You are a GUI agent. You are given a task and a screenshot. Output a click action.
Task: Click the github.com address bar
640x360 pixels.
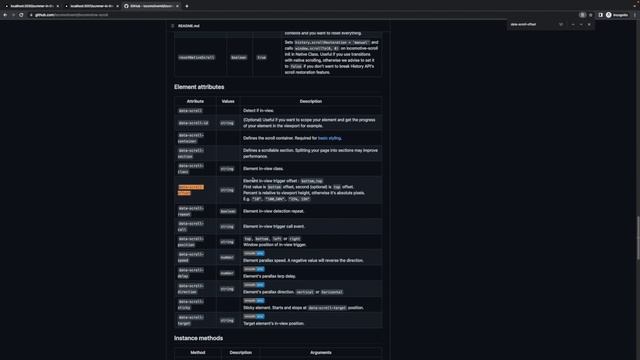click(x=302, y=15)
